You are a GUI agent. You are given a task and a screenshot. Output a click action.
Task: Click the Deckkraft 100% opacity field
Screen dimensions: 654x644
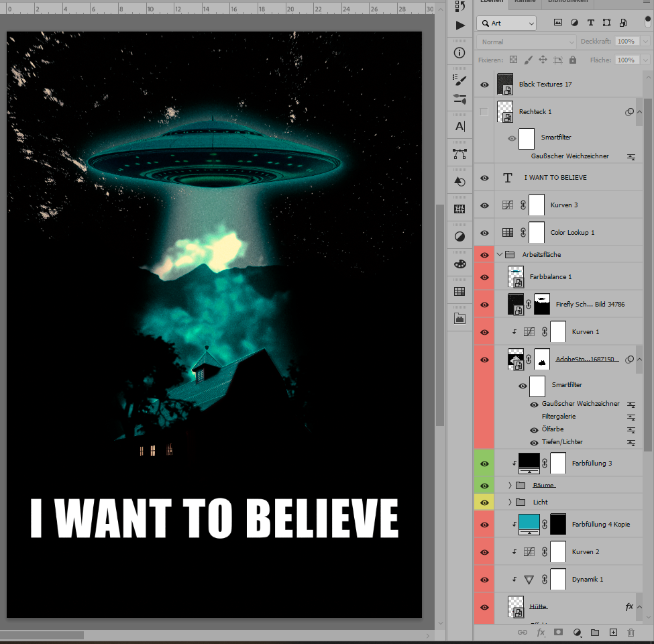pos(627,42)
